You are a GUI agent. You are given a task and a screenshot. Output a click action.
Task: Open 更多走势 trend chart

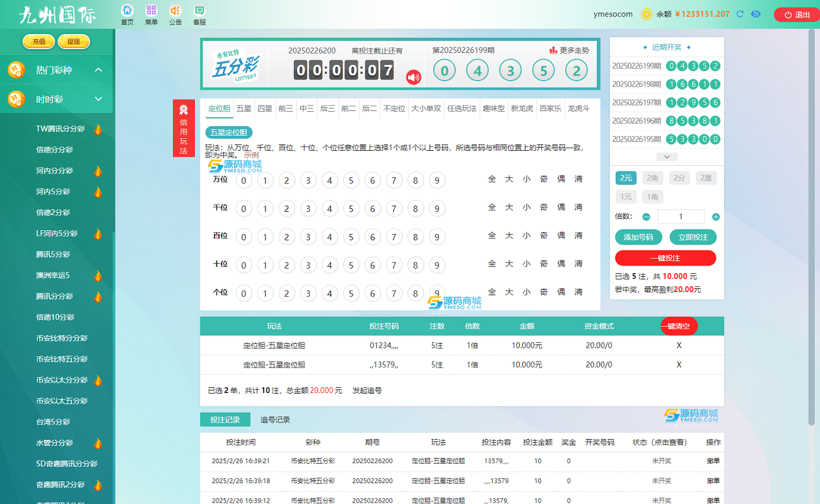pos(570,50)
